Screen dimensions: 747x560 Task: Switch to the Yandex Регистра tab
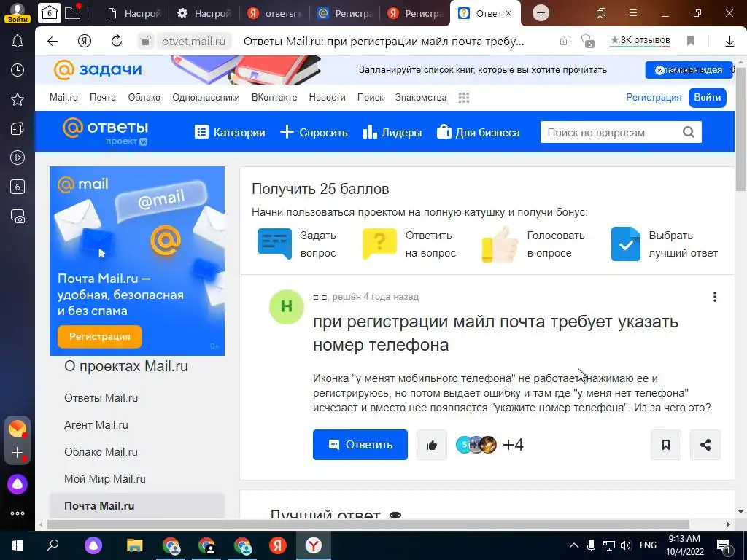click(x=414, y=13)
